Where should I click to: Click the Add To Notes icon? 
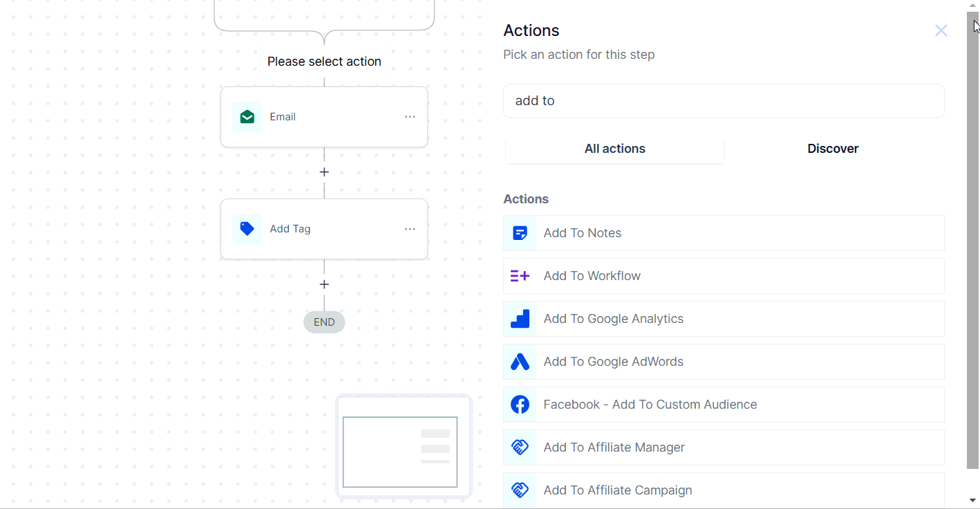[520, 233]
